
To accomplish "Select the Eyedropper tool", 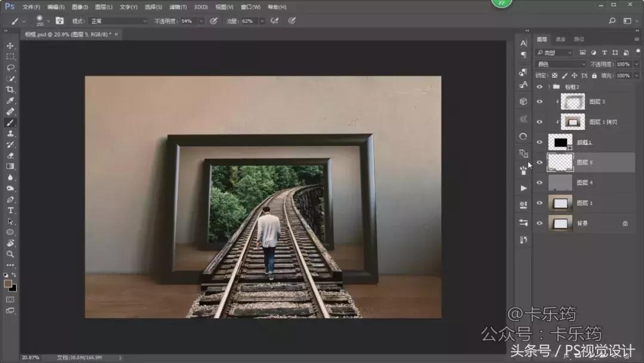I will click(x=10, y=100).
